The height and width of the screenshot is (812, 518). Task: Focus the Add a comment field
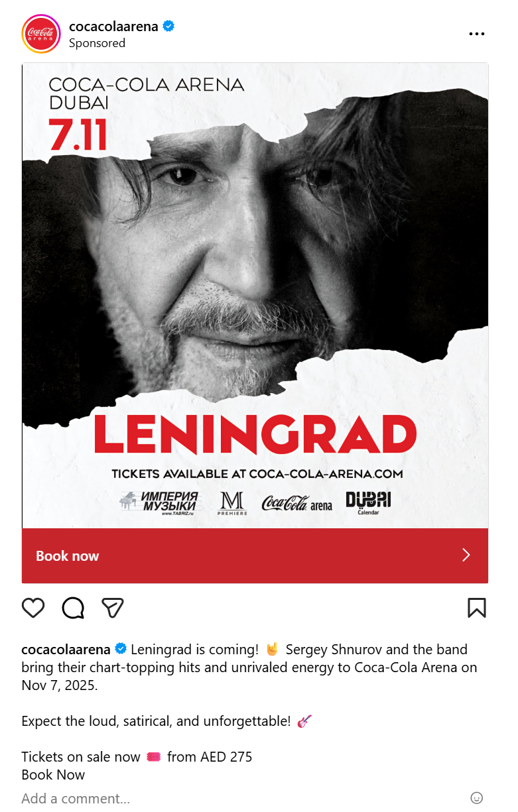tap(199, 798)
